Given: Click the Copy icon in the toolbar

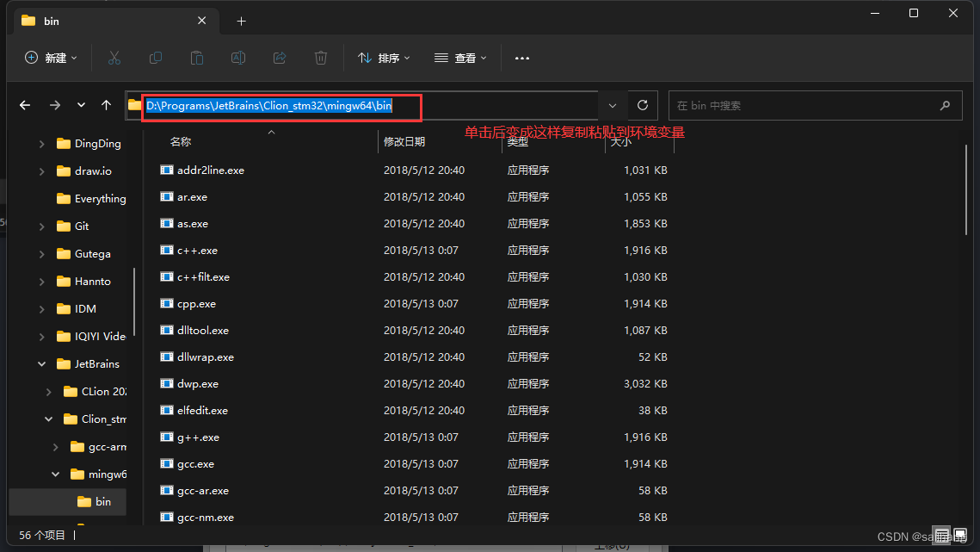Looking at the screenshot, I should click(x=156, y=58).
